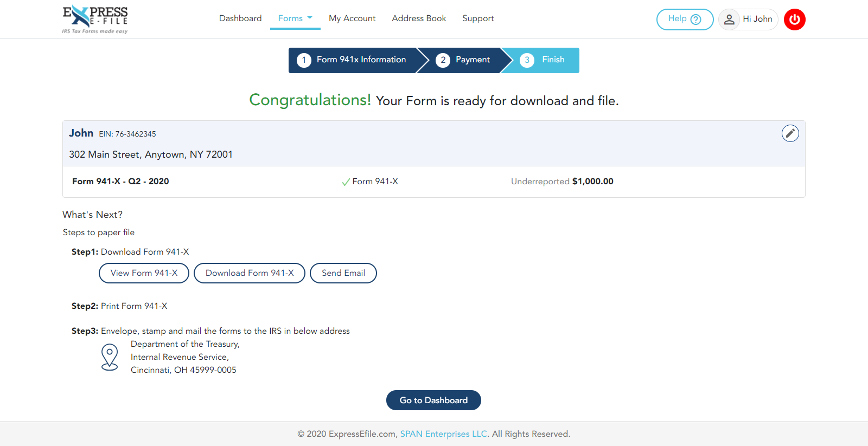This screenshot has height=446, width=868.
Task: Click the bold name 'John' in the card
Action: [x=81, y=133]
